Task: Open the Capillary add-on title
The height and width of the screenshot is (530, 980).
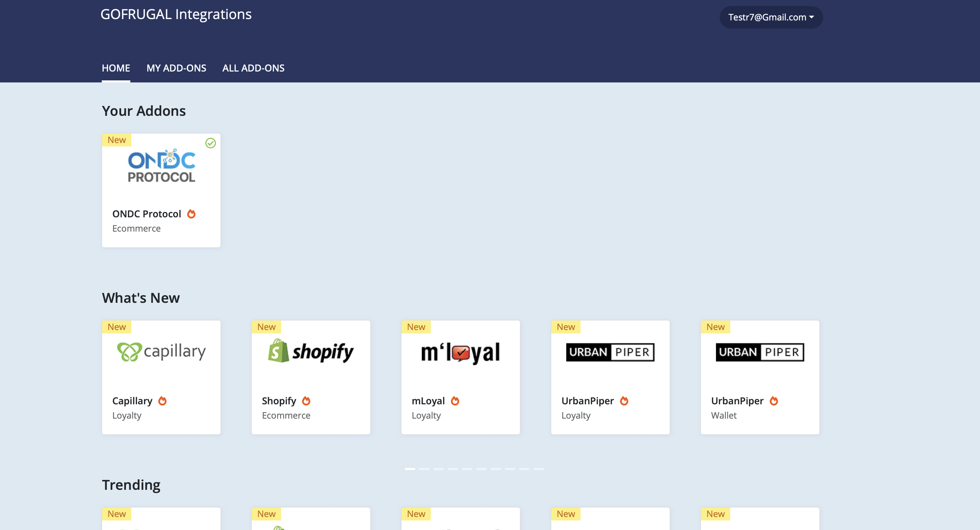Action: tap(132, 401)
